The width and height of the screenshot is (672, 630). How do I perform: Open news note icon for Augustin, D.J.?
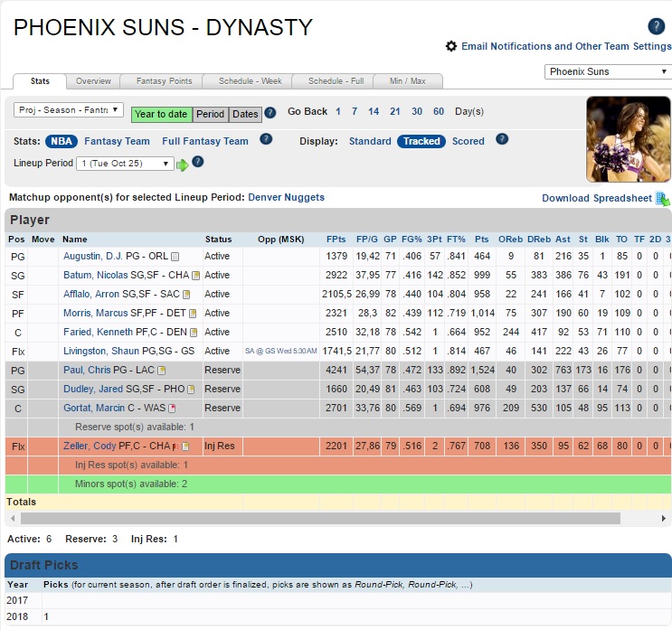point(175,257)
